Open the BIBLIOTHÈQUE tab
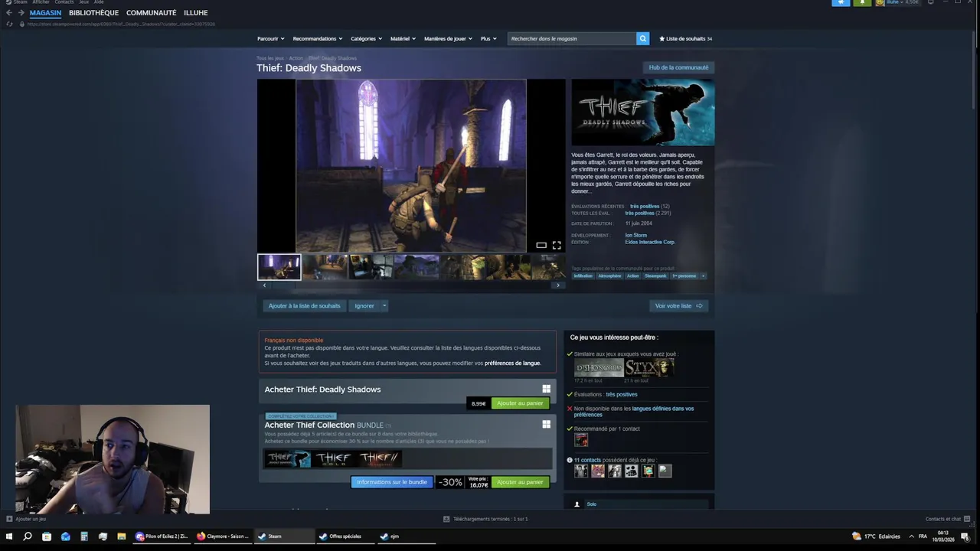Screen dimensions: 980x551 tap(93, 13)
